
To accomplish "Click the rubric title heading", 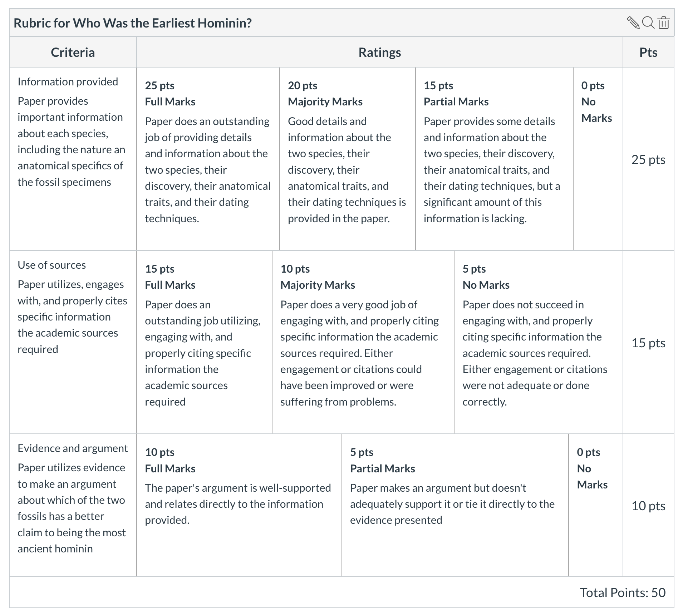I will click(x=133, y=23).
